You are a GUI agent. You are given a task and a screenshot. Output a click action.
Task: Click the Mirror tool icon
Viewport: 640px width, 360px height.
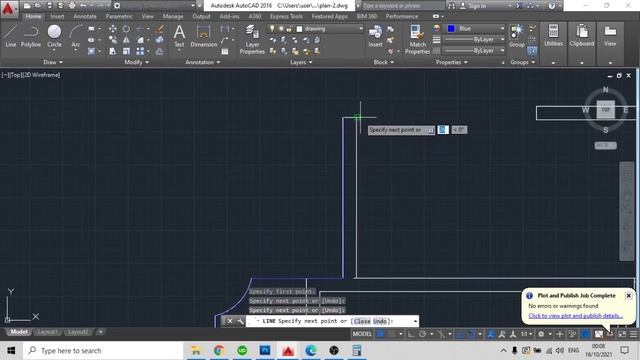pyautogui.click(x=127, y=40)
